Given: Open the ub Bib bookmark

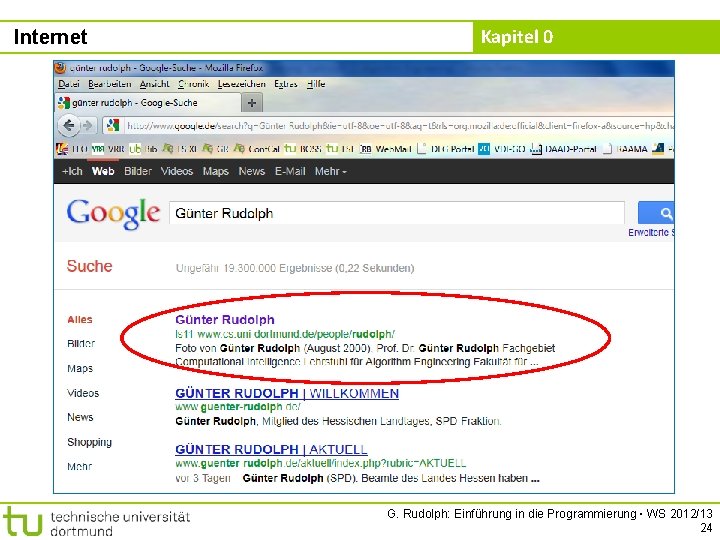Looking at the screenshot, I should click(x=143, y=149).
